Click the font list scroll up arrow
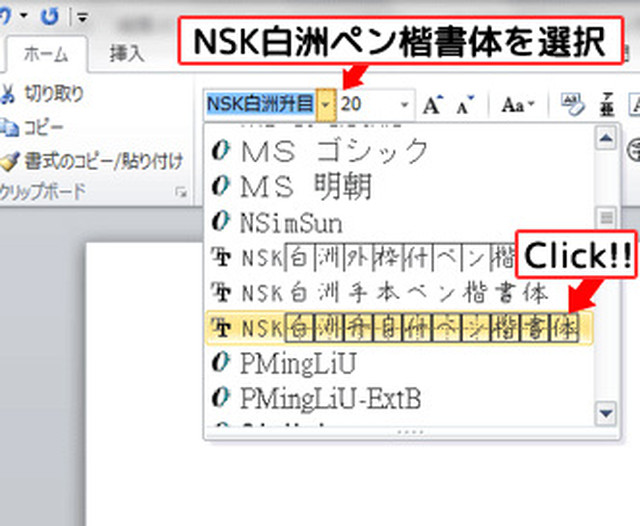640x526 pixels. [x=606, y=139]
